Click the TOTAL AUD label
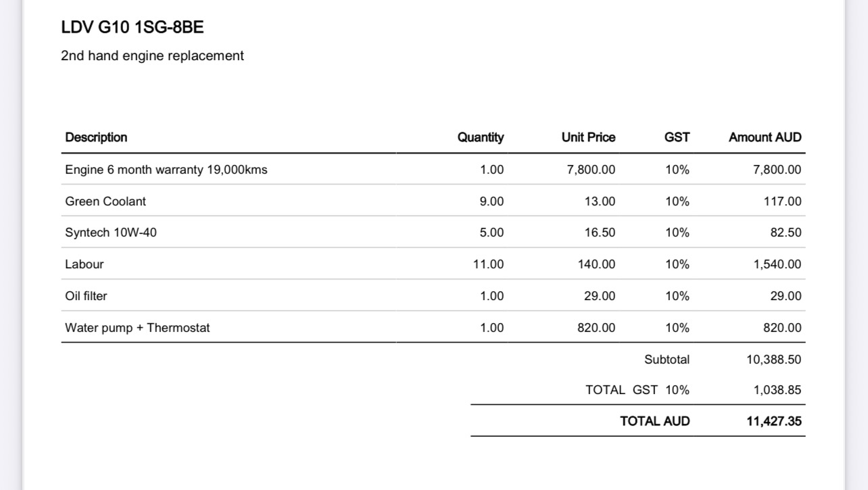 tap(654, 421)
